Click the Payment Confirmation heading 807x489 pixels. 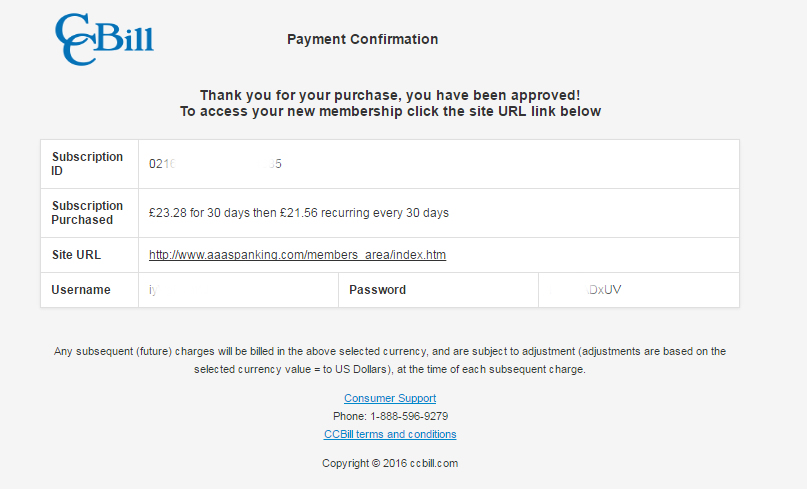pyautogui.click(x=362, y=40)
